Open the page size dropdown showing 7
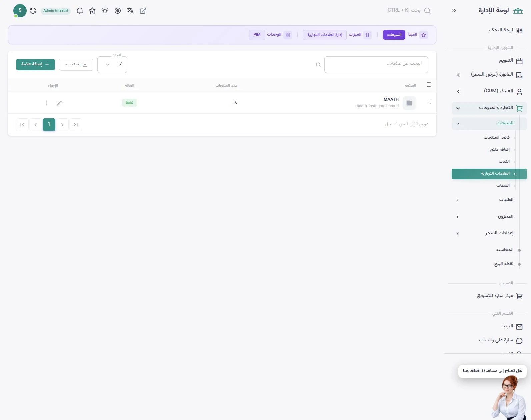531x420 pixels. pyautogui.click(x=112, y=64)
